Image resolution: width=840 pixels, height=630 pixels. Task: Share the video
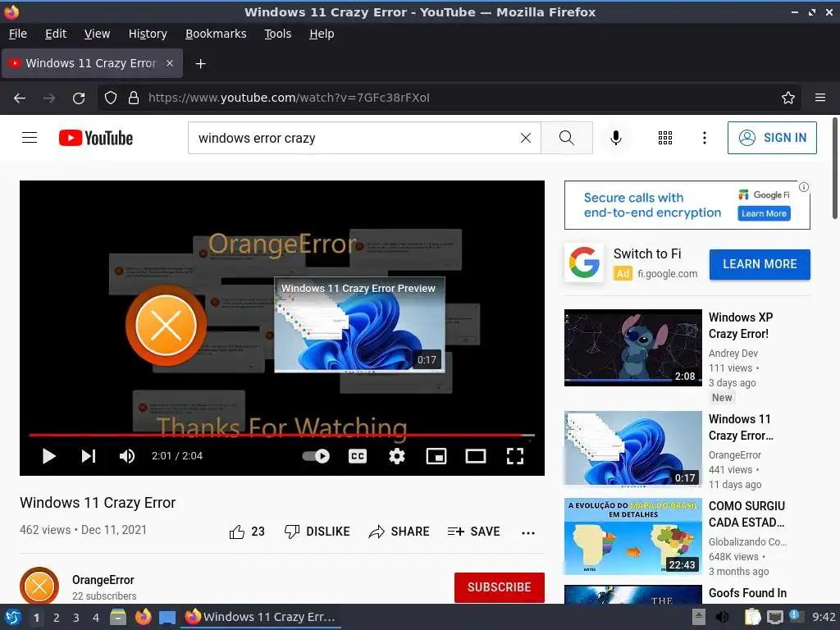click(x=399, y=532)
